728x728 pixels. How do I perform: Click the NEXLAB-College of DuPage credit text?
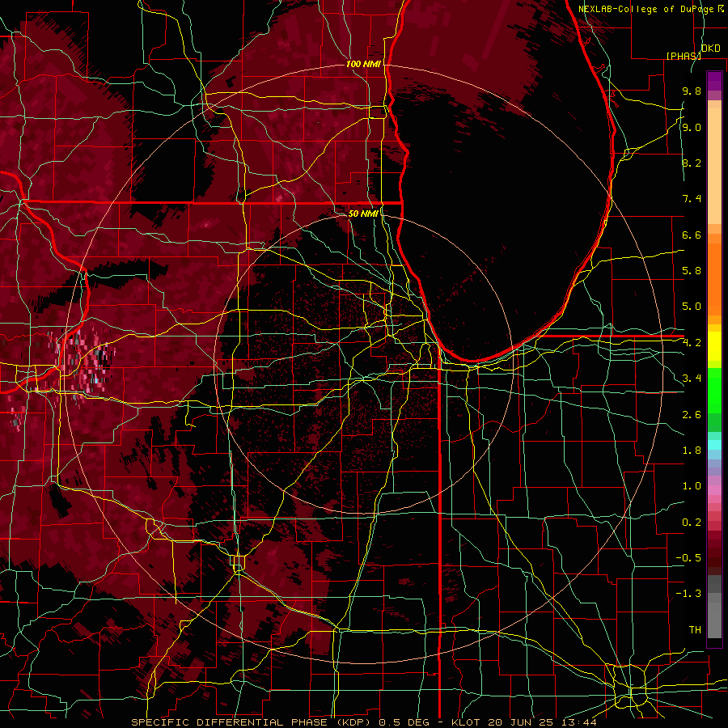645,9
